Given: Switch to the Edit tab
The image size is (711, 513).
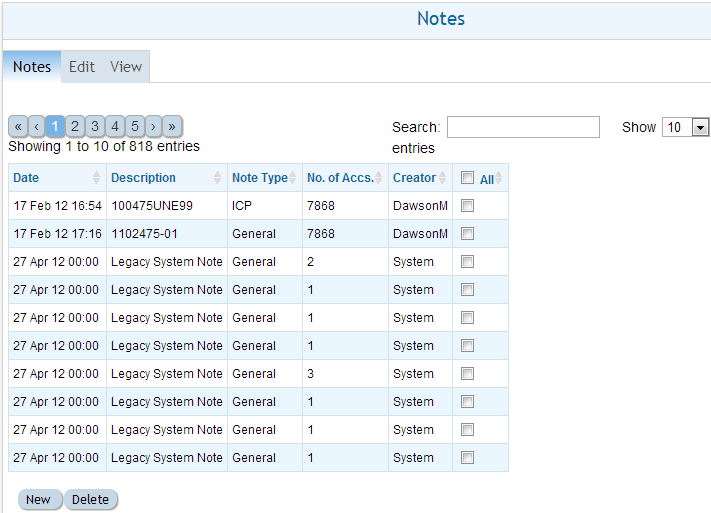Looking at the screenshot, I should (x=82, y=67).
